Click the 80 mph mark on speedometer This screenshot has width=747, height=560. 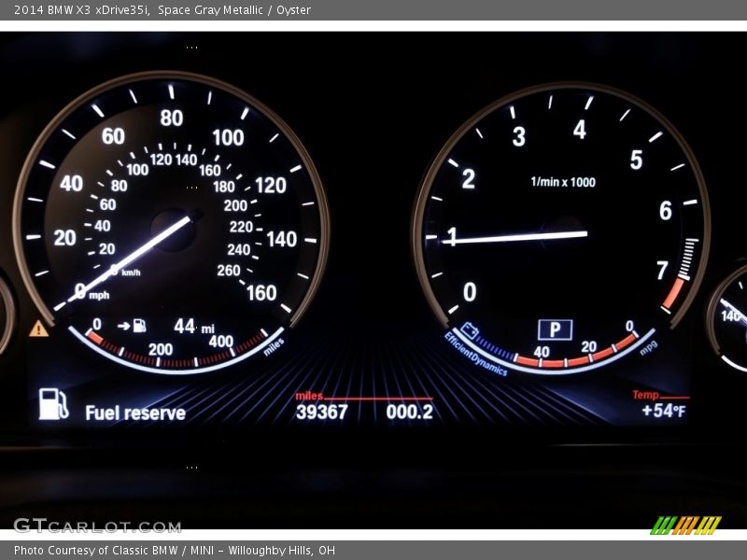pyautogui.click(x=172, y=118)
